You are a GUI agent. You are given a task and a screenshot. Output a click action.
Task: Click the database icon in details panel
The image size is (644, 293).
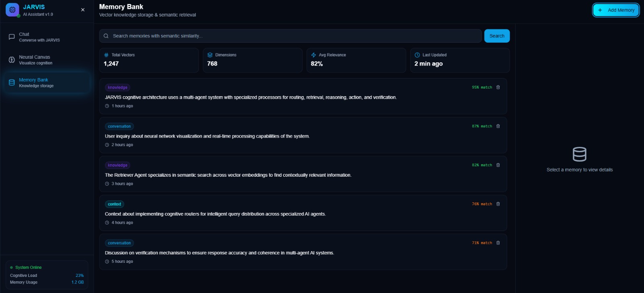click(x=580, y=154)
